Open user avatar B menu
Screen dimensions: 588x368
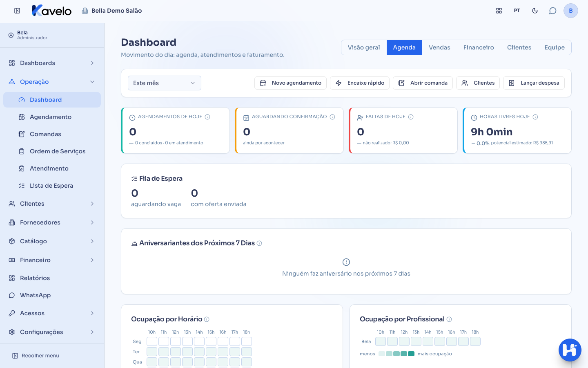pyautogui.click(x=571, y=11)
